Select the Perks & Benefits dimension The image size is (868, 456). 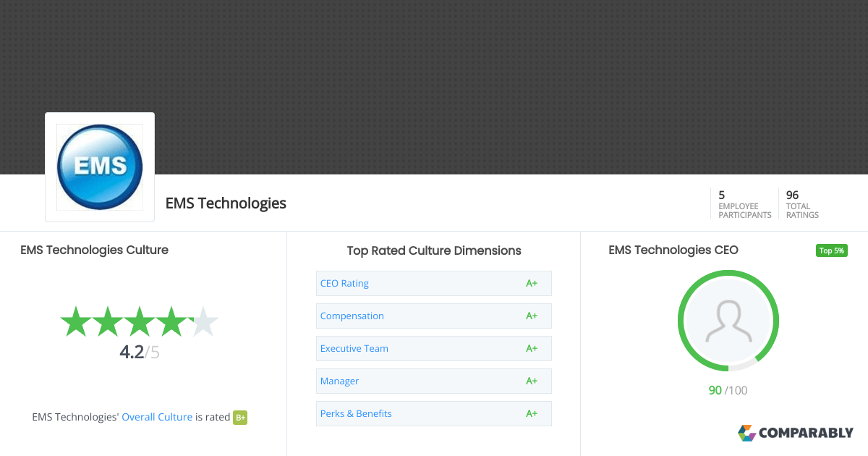(x=356, y=413)
